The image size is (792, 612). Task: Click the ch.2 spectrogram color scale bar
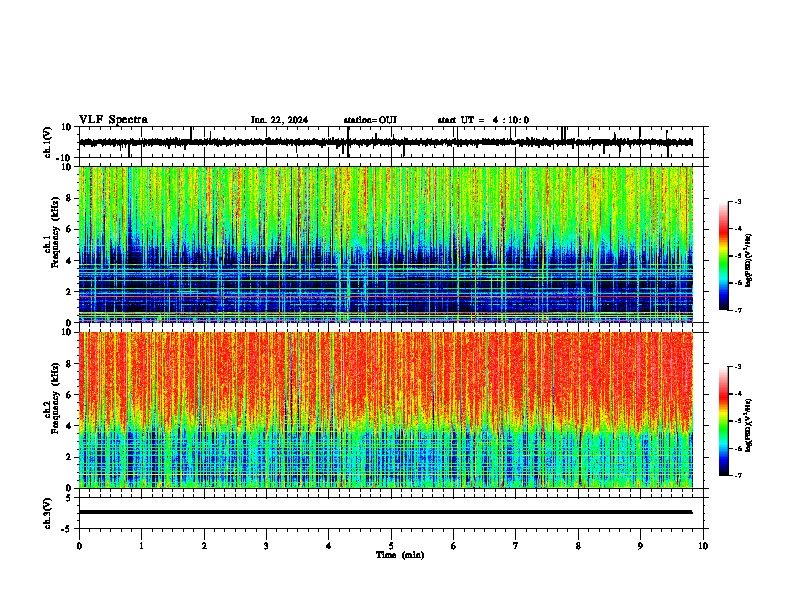coord(724,421)
